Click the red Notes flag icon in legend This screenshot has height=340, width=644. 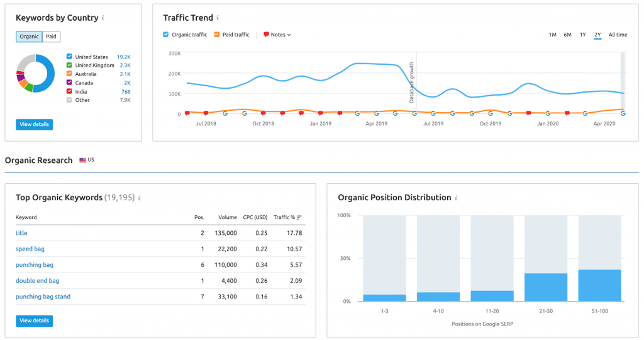[266, 35]
